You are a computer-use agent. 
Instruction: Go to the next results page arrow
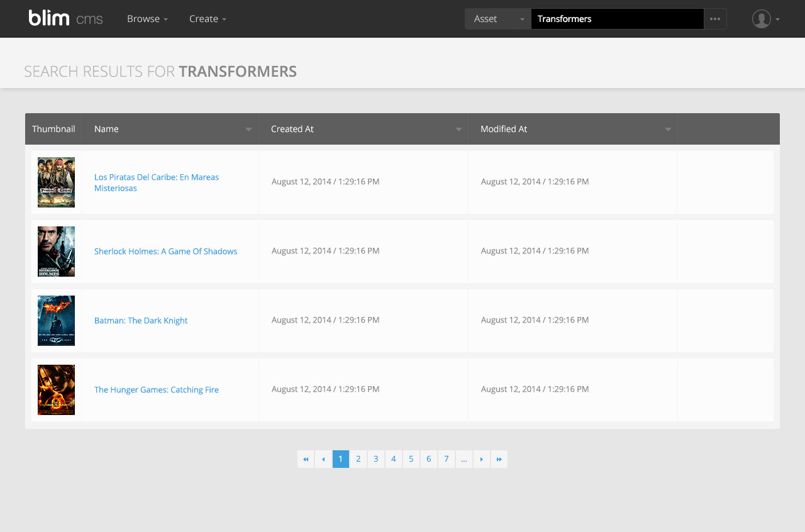coord(481,459)
